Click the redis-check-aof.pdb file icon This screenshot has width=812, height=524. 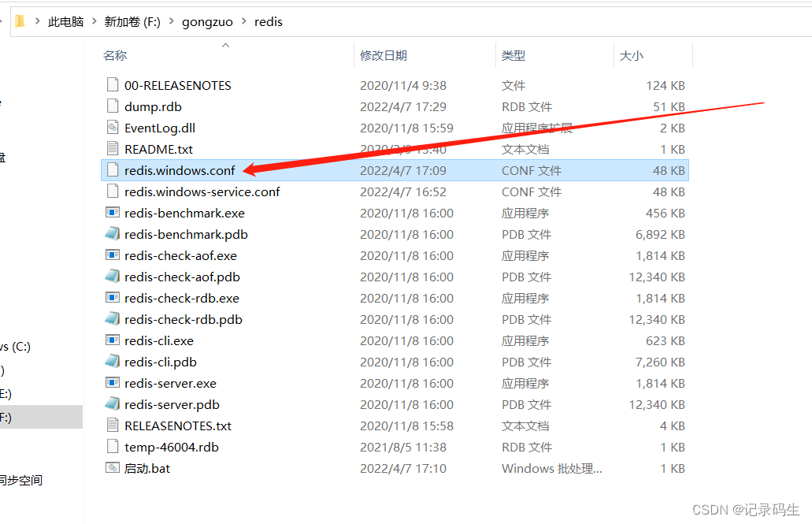pos(113,277)
